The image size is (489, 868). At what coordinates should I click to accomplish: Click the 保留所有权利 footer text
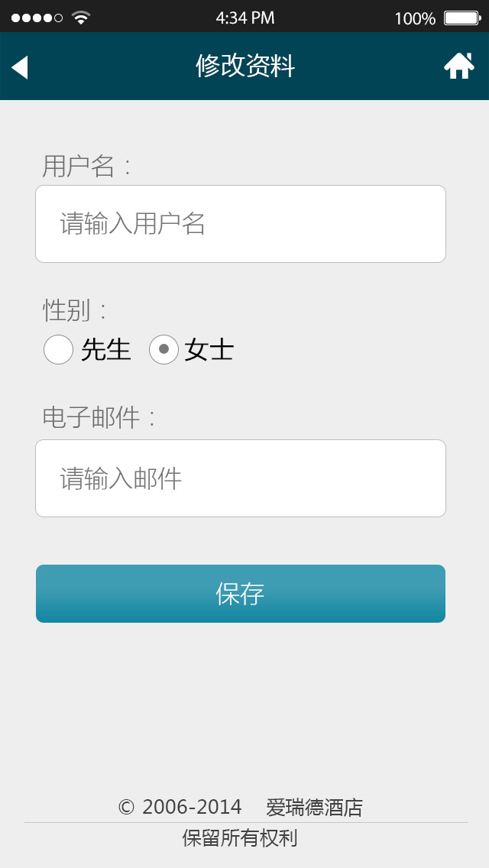pyautogui.click(x=239, y=838)
